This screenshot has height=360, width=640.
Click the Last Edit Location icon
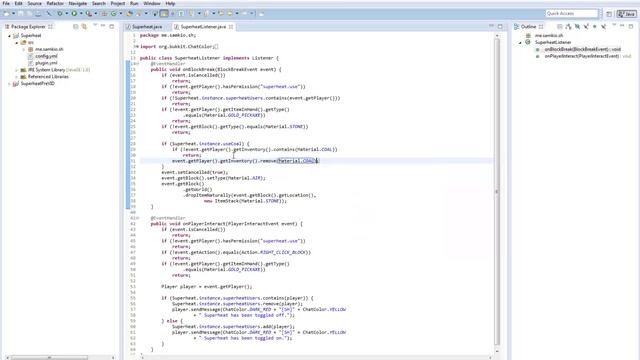click(221, 13)
